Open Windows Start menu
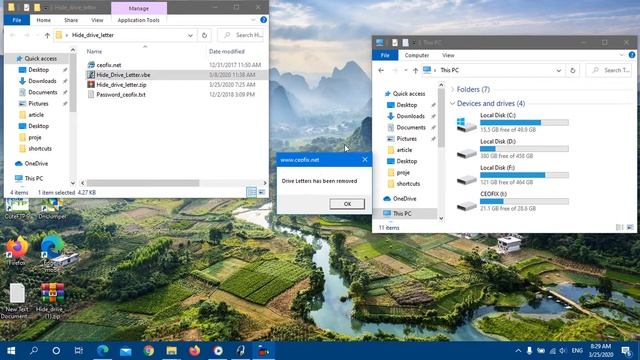Image resolution: width=640 pixels, height=360 pixels. pyautogui.click(x=11, y=351)
